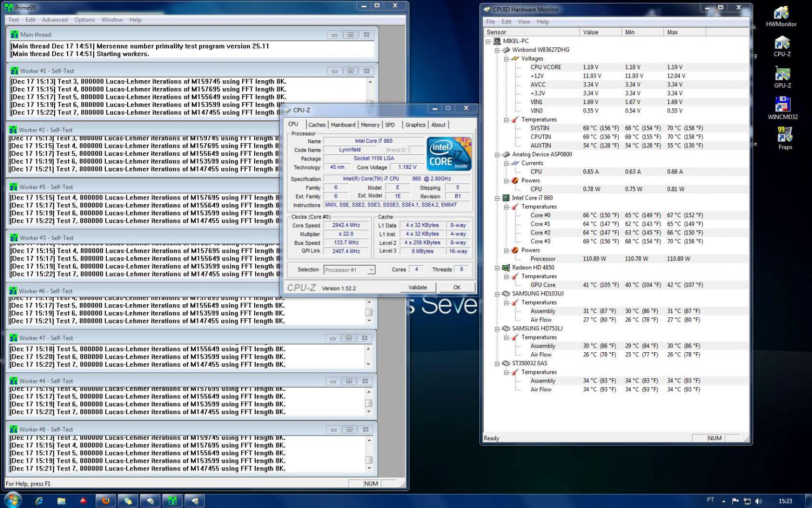Collapse Winbond W83627DHG node
812x508 pixels.
coord(497,50)
